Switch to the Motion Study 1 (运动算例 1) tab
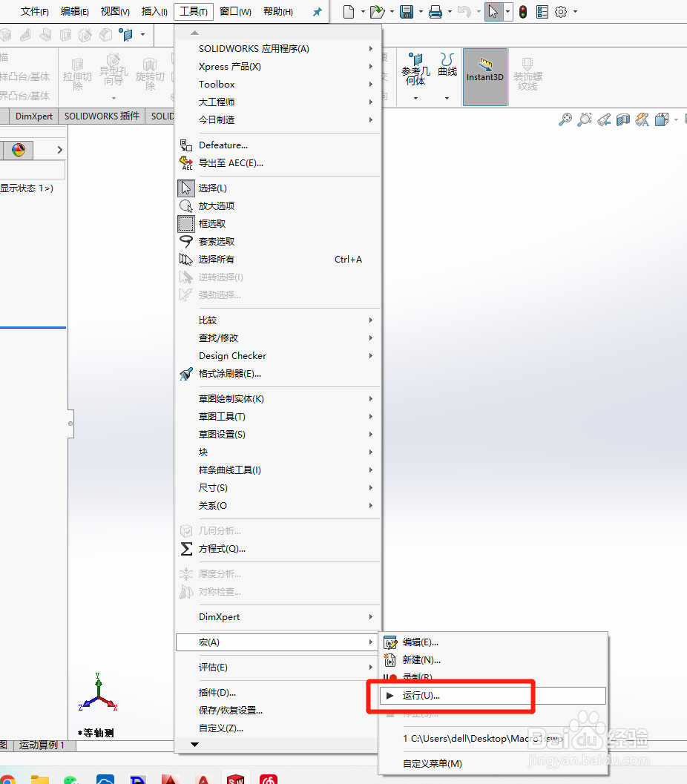The width and height of the screenshot is (687, 784). click(42, 745)
